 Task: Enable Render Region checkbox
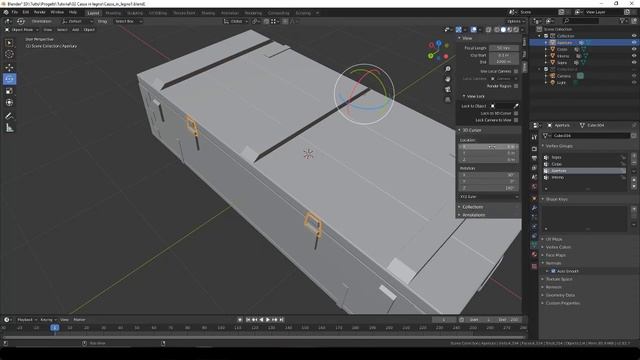tap(516, 86)
